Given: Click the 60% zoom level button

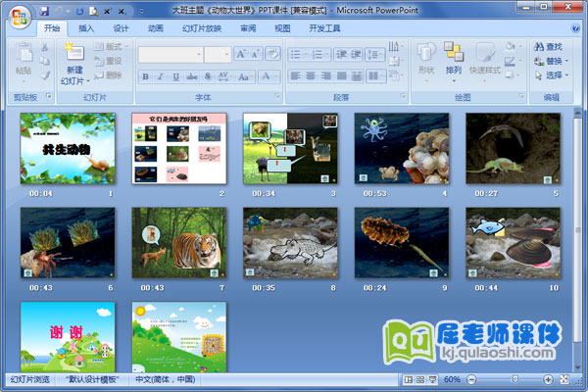Looking at the screenshot, I should [453, 379].
